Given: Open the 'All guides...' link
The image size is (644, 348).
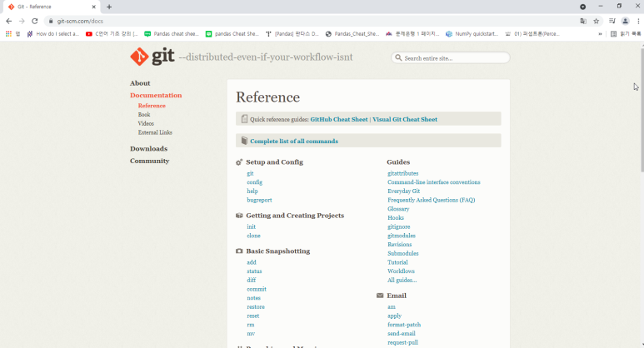Looking at the screenshot, I should pos(402,281).
